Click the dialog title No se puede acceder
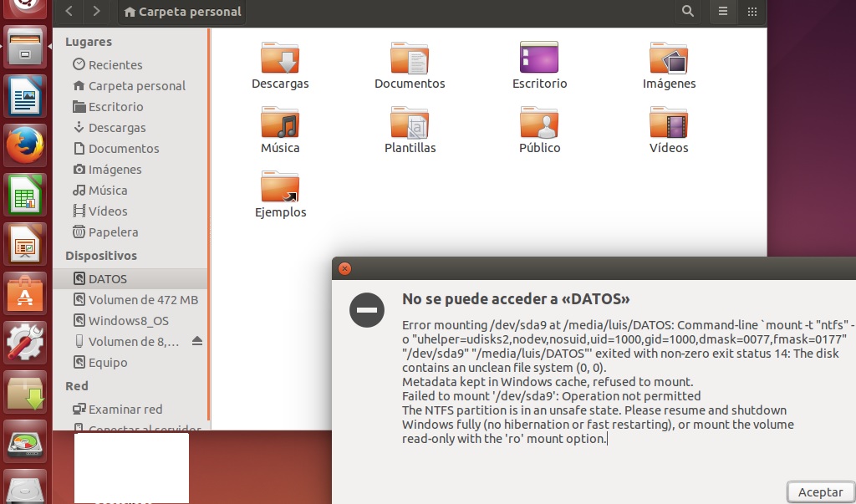The image size is (856, 504). pos(516,298)
